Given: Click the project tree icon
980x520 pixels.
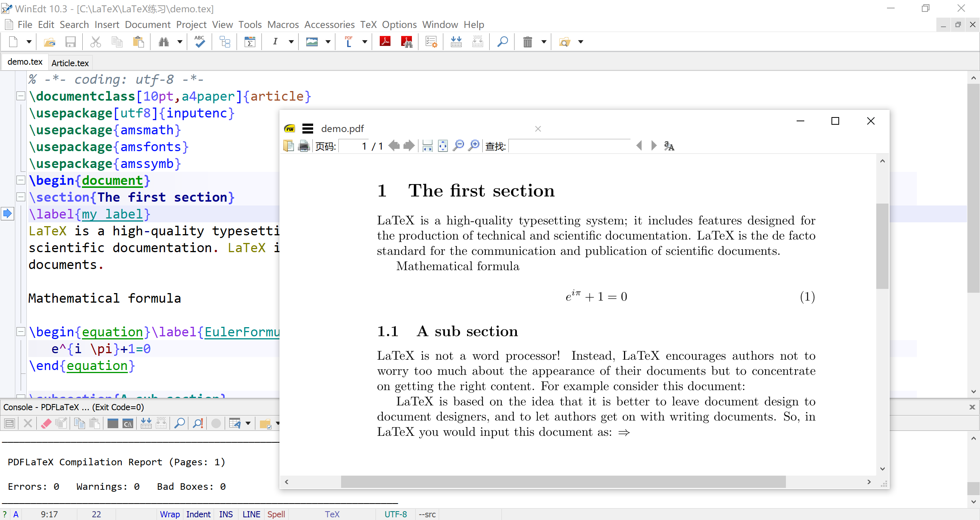Looking at the screenshot, I should click(225, 42).
